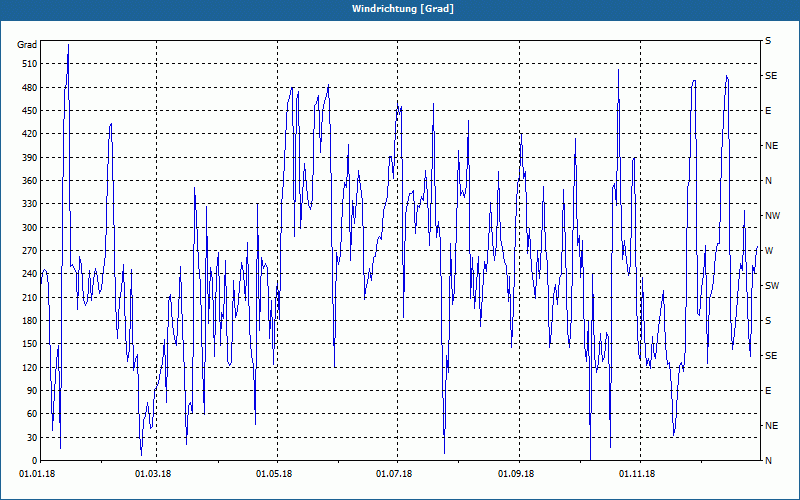
Task: Select the 270 y-axis tick label
Action: coord(30,251)
